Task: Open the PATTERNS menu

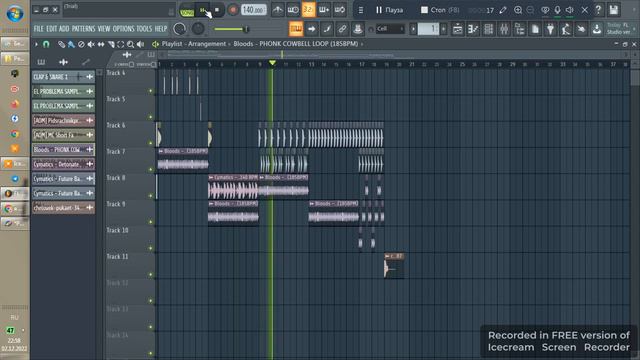Action: (x=83, y=29)
